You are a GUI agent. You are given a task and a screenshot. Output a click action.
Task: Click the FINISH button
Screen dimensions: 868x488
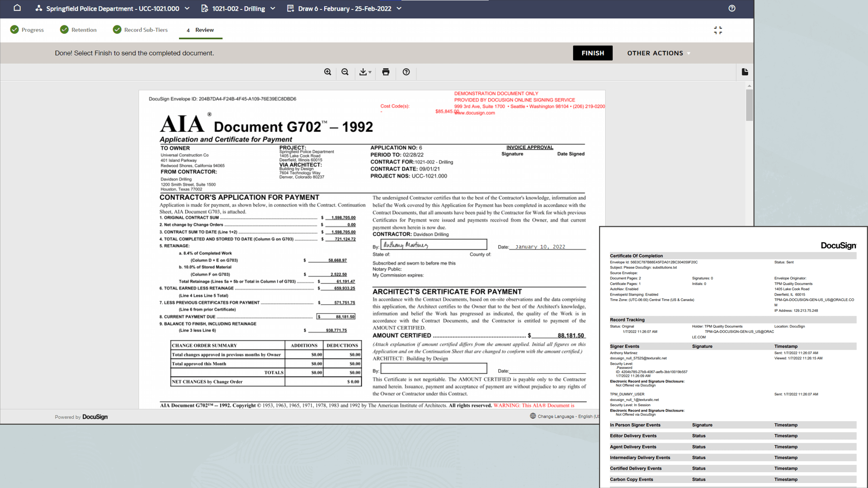(x=592, y=53)
